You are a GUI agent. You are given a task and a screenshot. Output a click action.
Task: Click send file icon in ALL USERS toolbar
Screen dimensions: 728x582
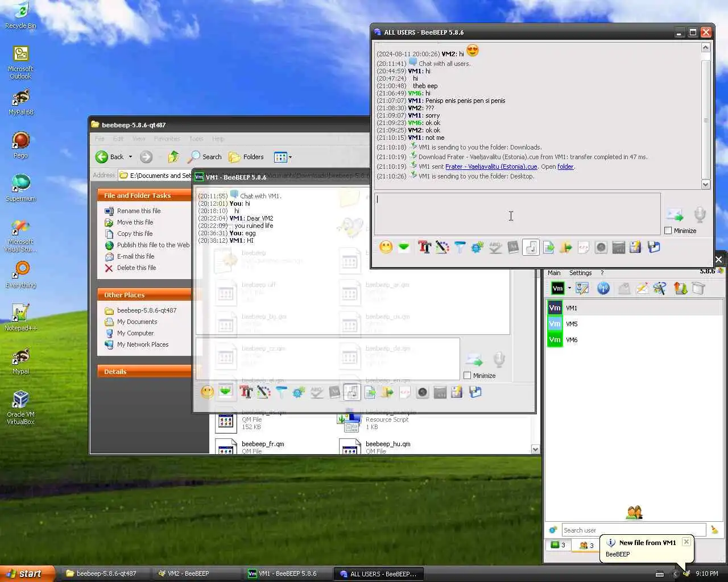[x=548, y=247]
